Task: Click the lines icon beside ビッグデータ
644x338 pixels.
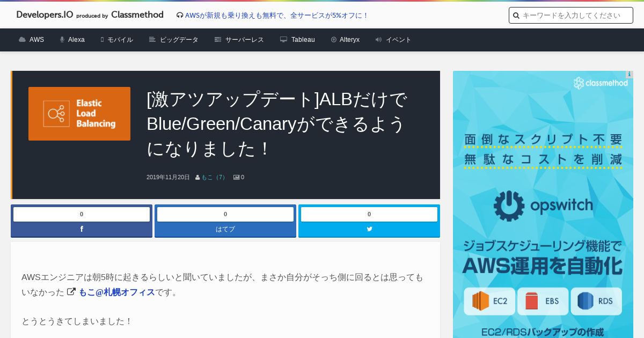Action: [x=152, y=40]
